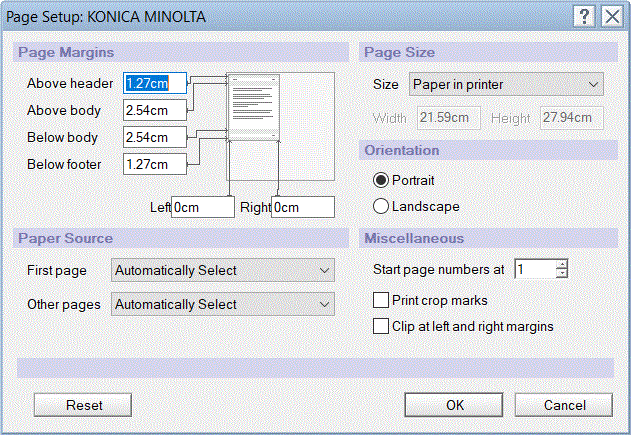This screenshot has width=631, height=435.
Task: Select Landscape orientation
Action: [380, 206]
